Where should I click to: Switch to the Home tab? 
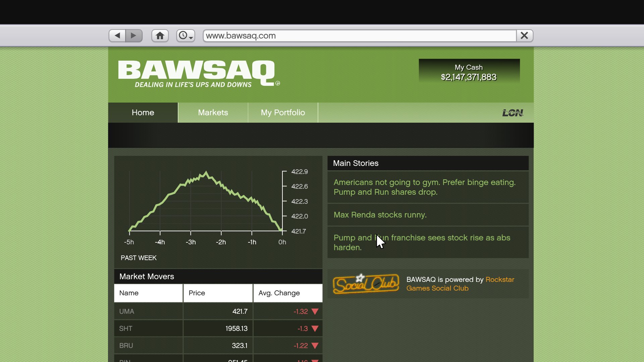[x=143, y=113]
